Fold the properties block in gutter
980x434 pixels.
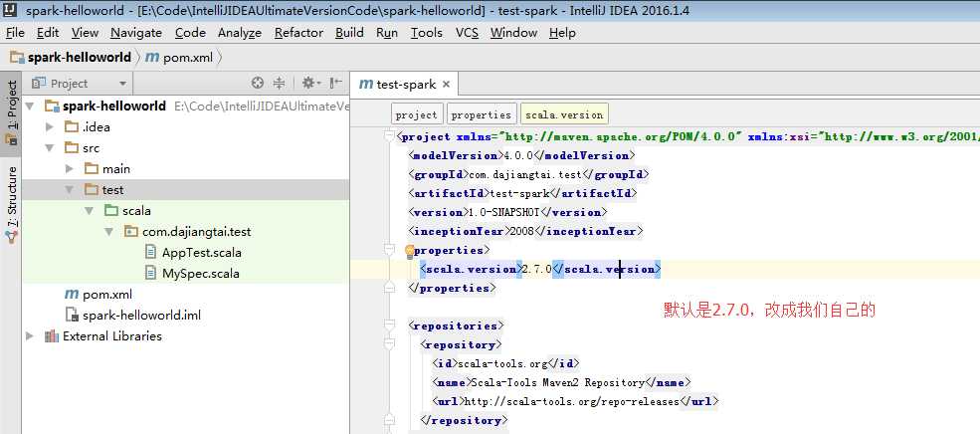click(390, 250)
